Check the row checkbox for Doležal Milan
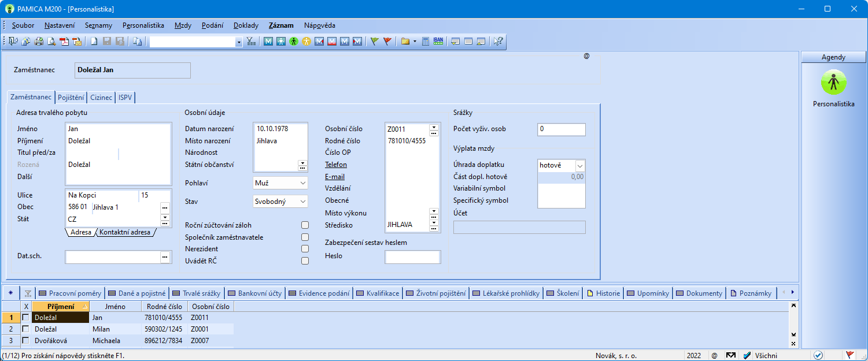 point(25,329)
